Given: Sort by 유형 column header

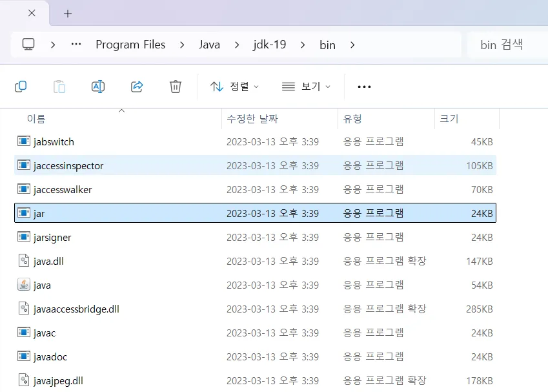Looking at the screenshot, I should pos(352,119).
